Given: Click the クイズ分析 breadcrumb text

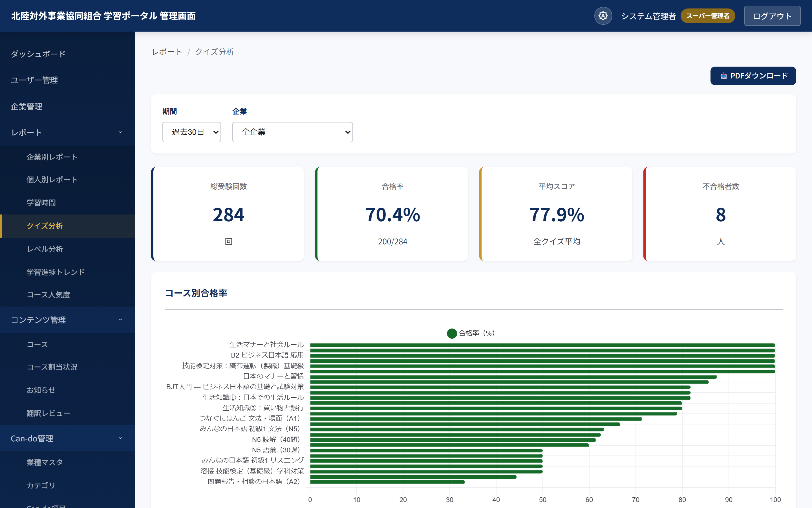Looking at the screenshot, I should (x=214, y=52).
